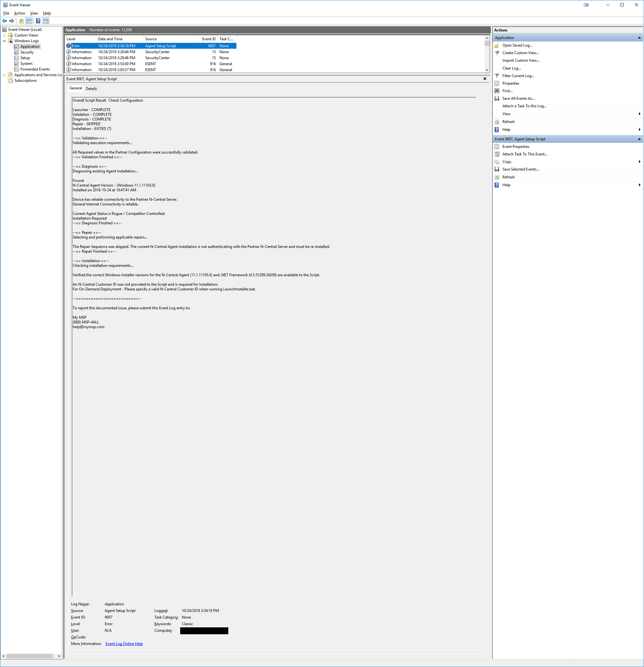
Task: Click the Save All Events As disk icon
Action: point(497,99)
